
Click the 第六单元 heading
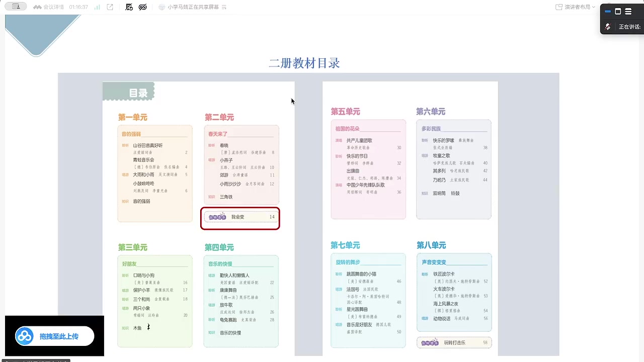[431, 112]
